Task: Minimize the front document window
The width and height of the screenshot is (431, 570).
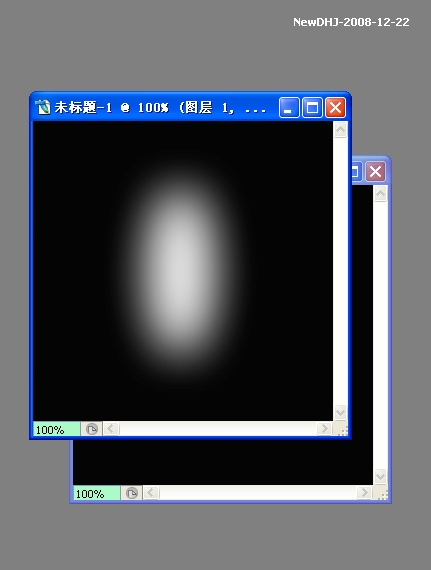Action: (289, 108)
